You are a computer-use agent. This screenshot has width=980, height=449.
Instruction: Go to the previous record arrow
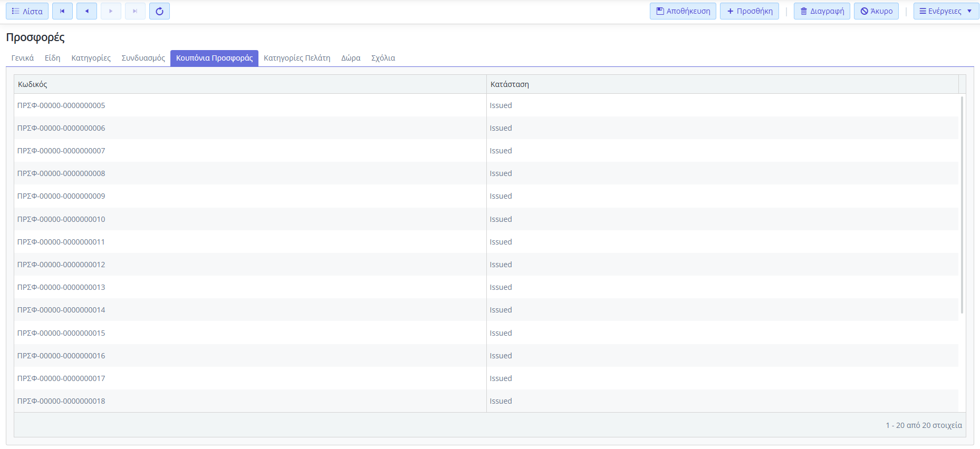tap(87, 11)
